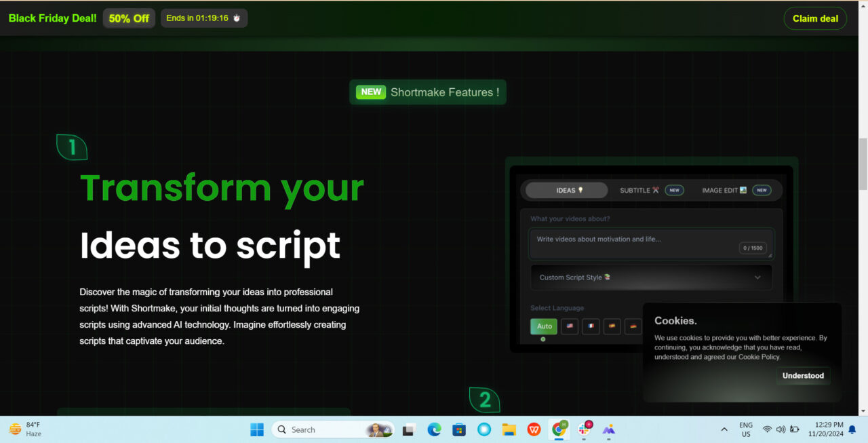Click the 50% Off badge

(x=129, y=18)
